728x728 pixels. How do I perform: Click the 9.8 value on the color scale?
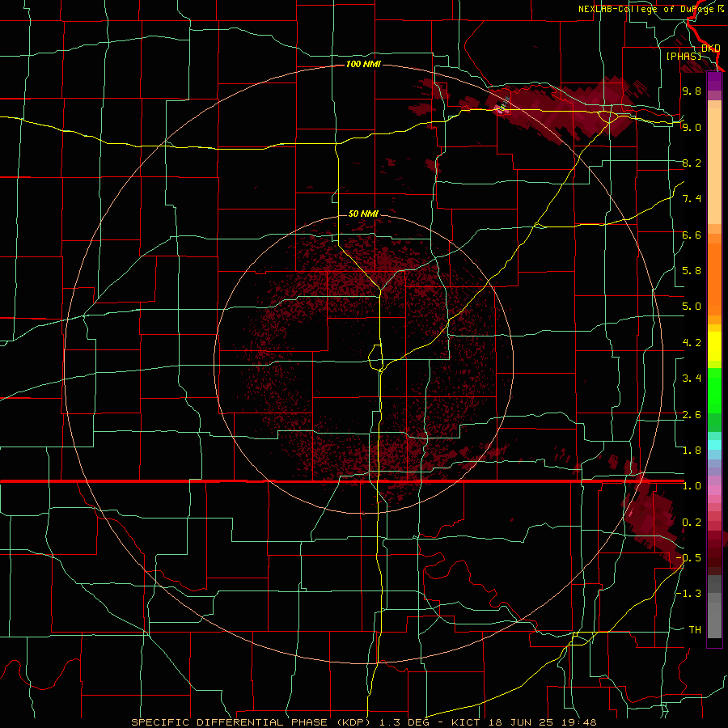(x=692, y=91)
